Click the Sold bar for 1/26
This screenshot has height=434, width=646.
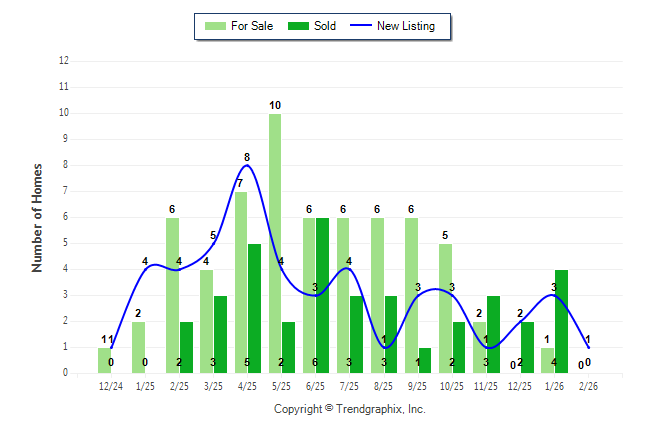[x=561, y=321]
